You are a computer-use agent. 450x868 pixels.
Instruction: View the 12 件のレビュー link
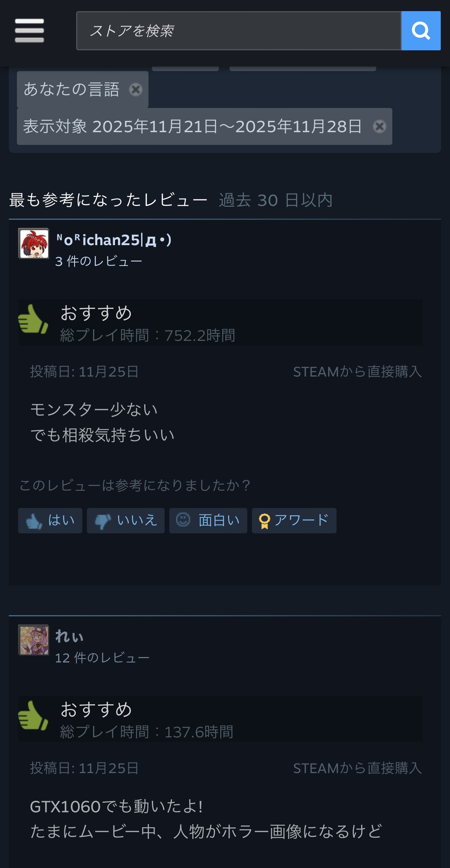click(102, 658)
